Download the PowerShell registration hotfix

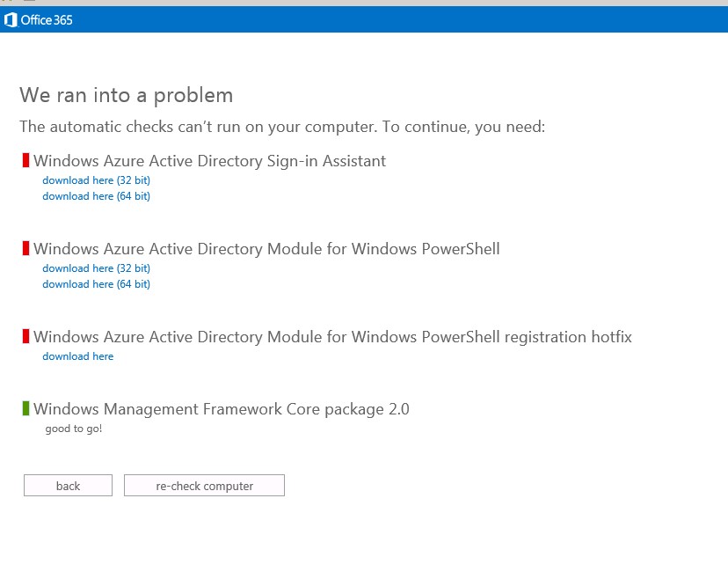(78, 356)
